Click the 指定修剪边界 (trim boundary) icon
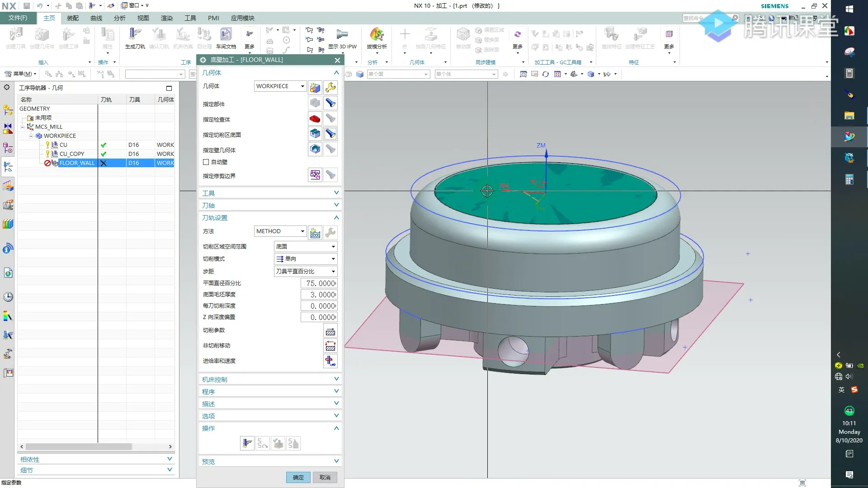The image size is (868, 488). (x=315, y=175)
